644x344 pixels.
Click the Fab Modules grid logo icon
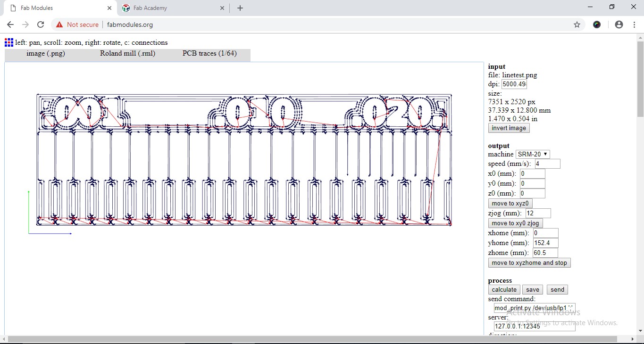(9, 42)
